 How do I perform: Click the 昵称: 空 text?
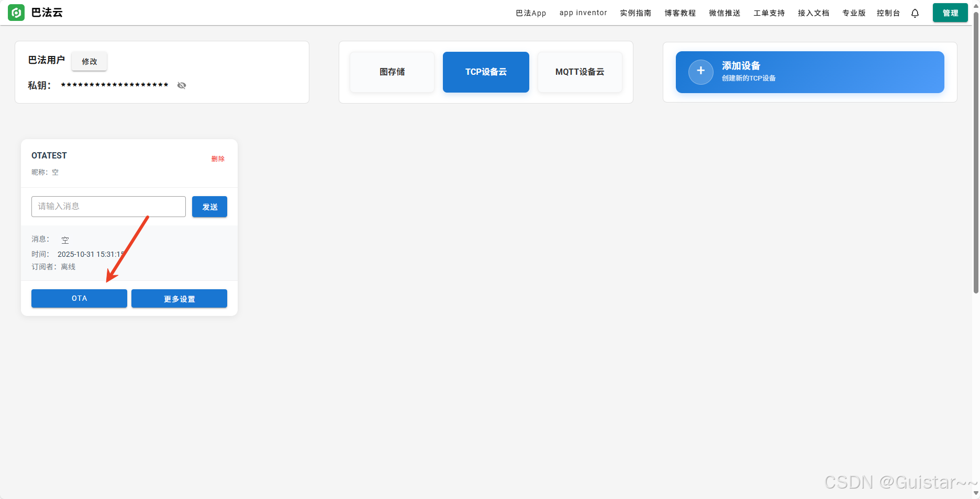[x=45, y=172]
